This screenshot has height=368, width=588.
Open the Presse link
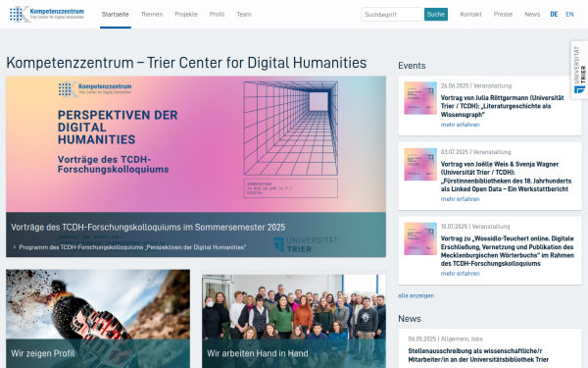(x=503, y=15)
